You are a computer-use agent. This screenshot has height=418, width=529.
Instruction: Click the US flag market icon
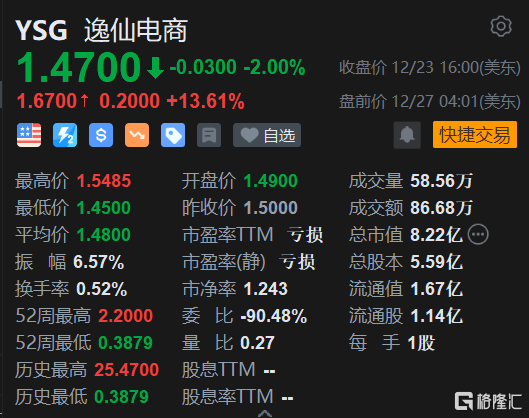tap(29, 135)
